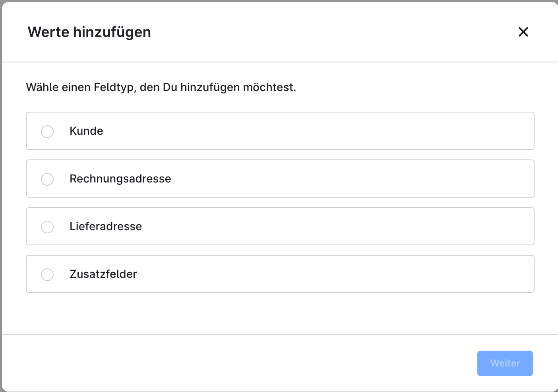This screenshot has width=558, height=392.
Task: Click the Werte hinzufügen dialog title
Action: coord(89,32)
